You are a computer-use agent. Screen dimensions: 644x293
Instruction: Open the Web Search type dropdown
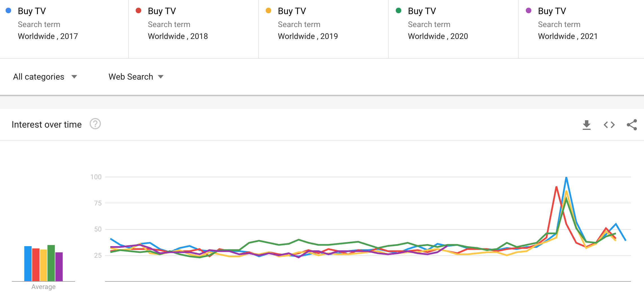click(x=136, y=77)
